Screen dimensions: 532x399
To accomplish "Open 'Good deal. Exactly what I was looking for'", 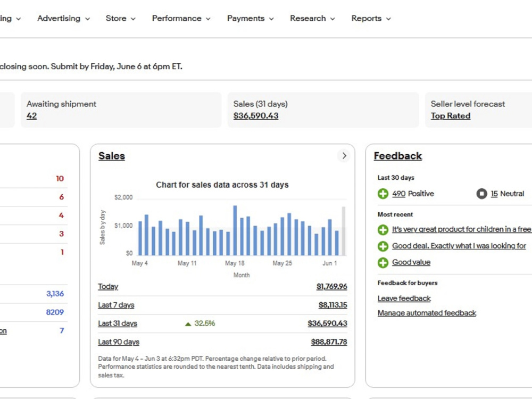I will (459, 246).
